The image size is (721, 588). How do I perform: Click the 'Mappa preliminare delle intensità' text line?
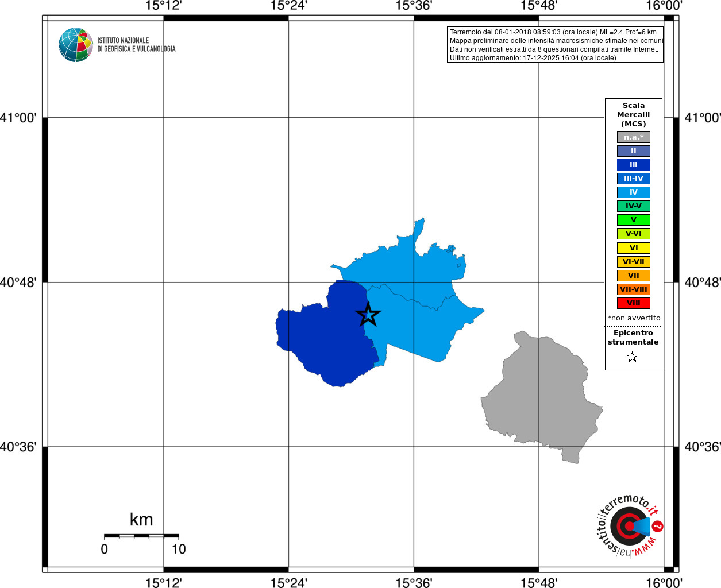tap(557, 41)
